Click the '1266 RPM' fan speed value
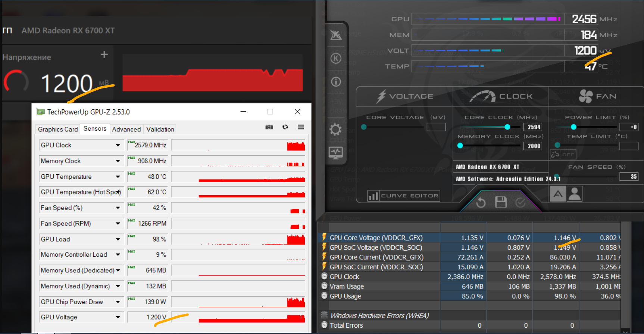Viewport: 644px width, 334px height. pyautogui.click(x=152, y=223)
